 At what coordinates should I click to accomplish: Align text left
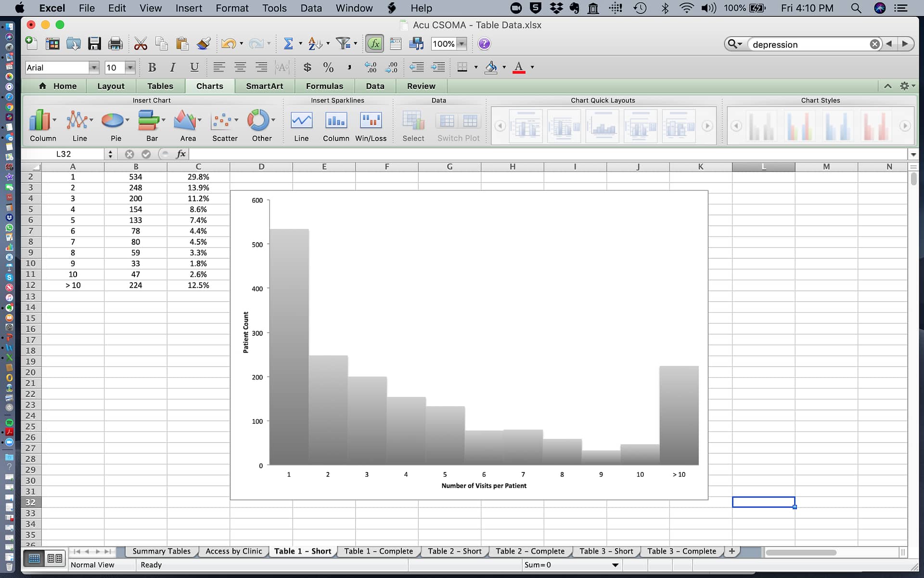[219, 67]
